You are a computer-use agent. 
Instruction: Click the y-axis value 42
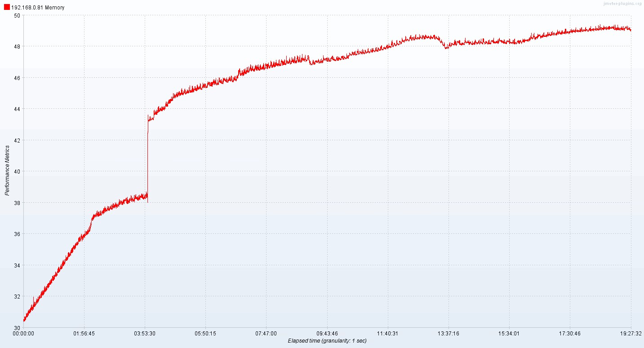coord(18,140)
